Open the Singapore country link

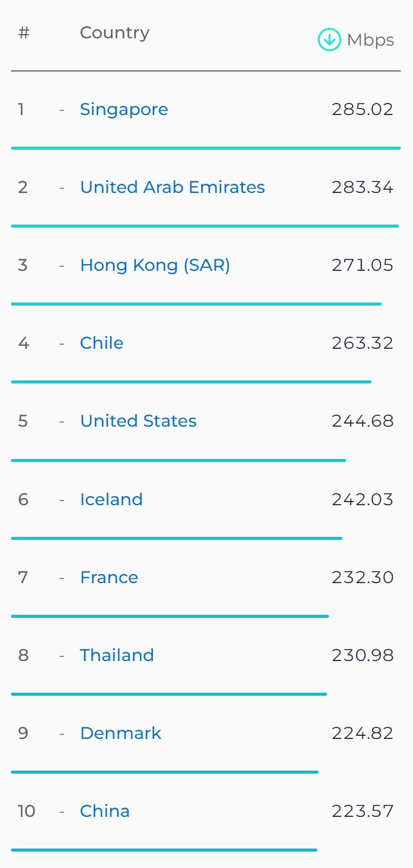click(x=124, y=110)
